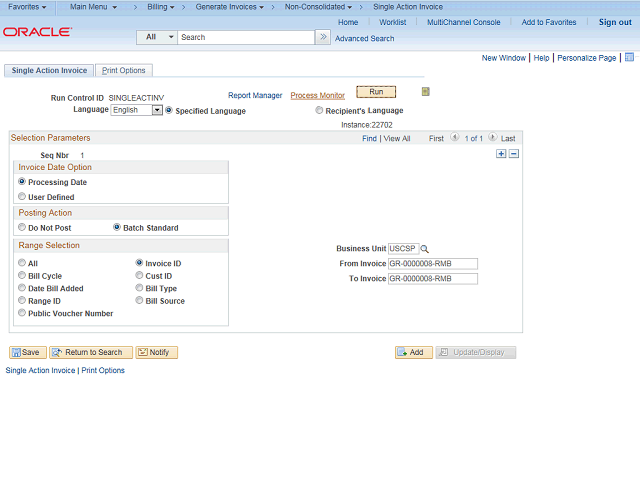The height and width of the screenshot is (480, 640).
Task: Click the Oracle logo
Action: 37,32
